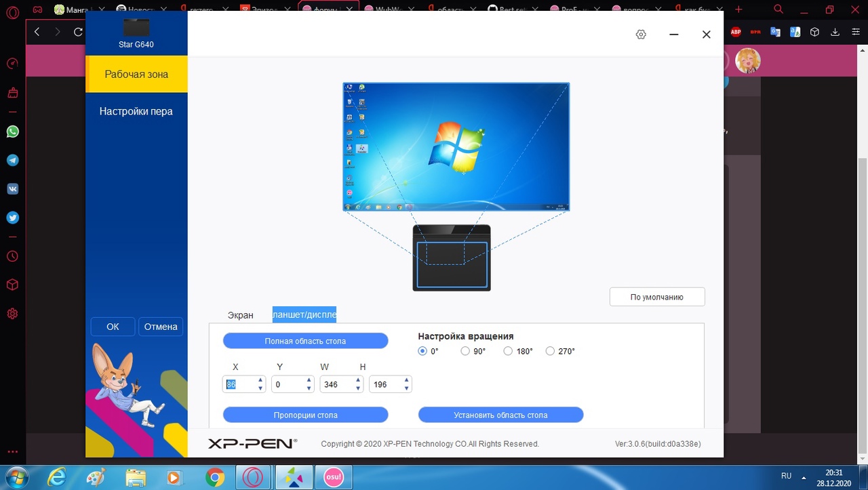The height and width of the screenshot is (490, 868).
Task: Select Star G640 tablet device icon
Action: point(136,28)
